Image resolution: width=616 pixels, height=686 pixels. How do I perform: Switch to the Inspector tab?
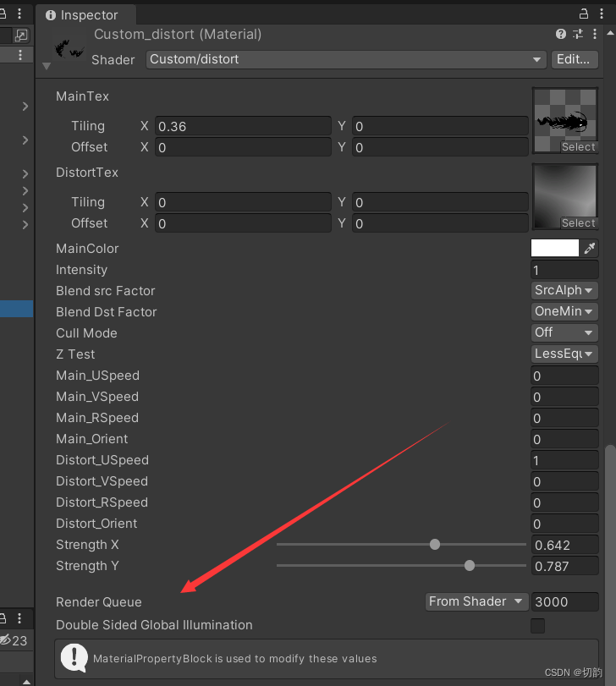click(85, 15)
